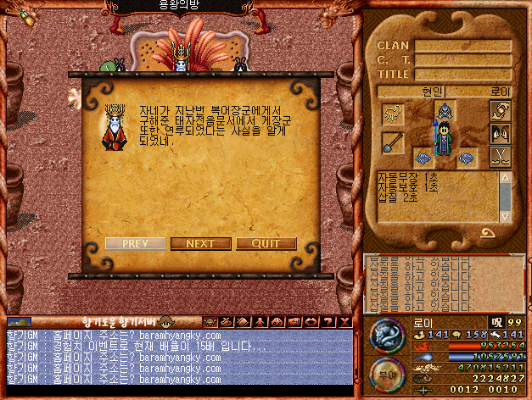Click the Dragon King portrait in the dialog
The width and height of the screenshot is (532, 400).
[x=115, y=127]
